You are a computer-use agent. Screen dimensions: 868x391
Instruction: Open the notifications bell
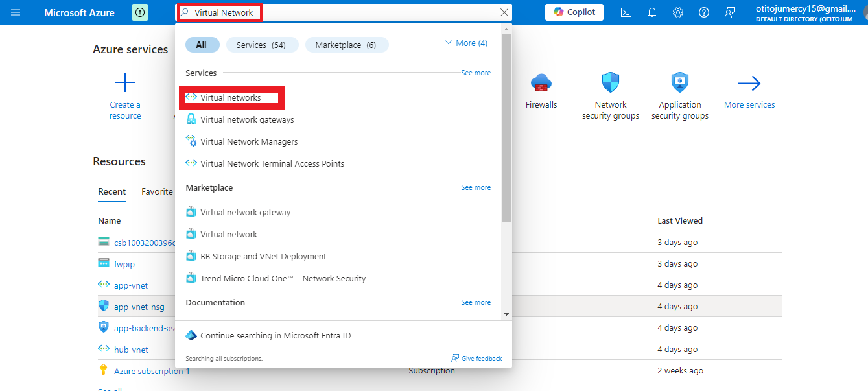(x=652, y=12)
